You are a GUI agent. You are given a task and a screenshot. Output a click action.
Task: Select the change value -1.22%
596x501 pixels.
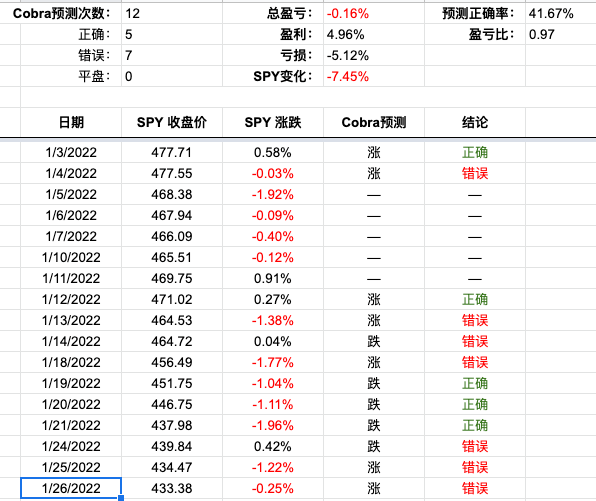point(273,467)
